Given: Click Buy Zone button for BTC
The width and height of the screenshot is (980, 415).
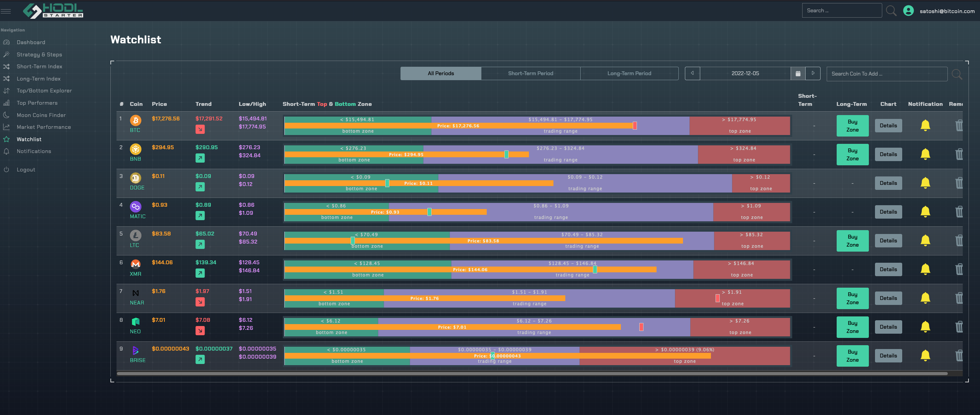Looking at the screenshot, I should click(x=852, y=126).
